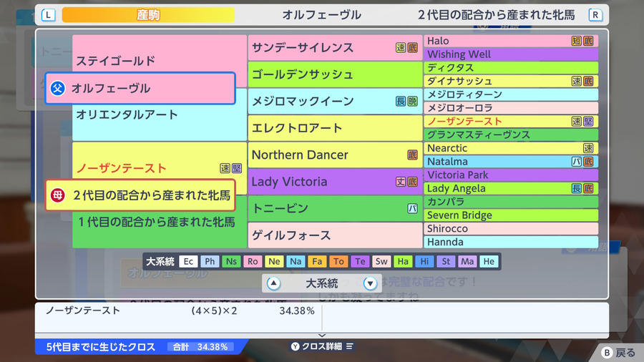
Task: Click 短 badge on Halo
Action: click(x=577, y=41)
